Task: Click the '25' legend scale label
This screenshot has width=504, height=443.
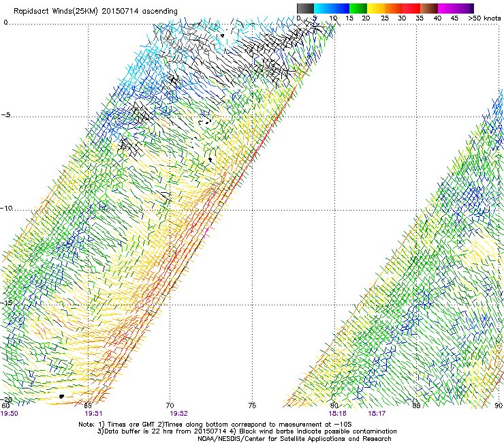Action: (x=385, y=18)
